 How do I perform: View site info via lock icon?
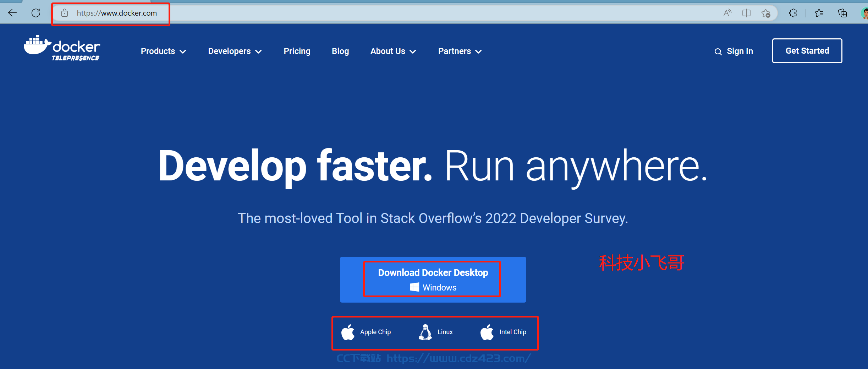pos(65,13)
